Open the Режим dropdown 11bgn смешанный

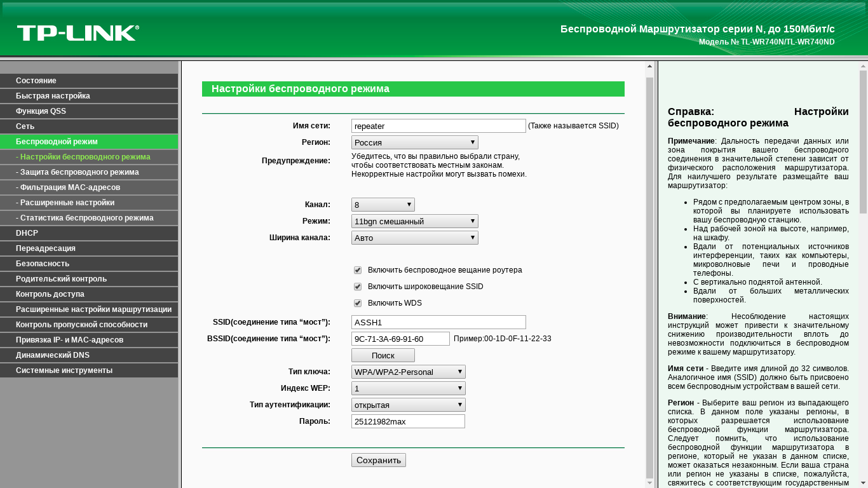coord(415,221)
